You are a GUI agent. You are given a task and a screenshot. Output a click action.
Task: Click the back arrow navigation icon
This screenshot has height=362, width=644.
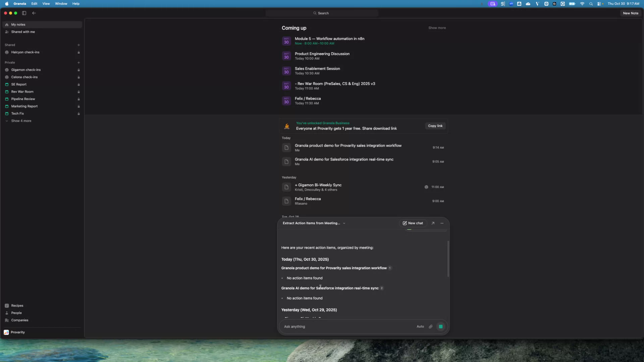34,13
